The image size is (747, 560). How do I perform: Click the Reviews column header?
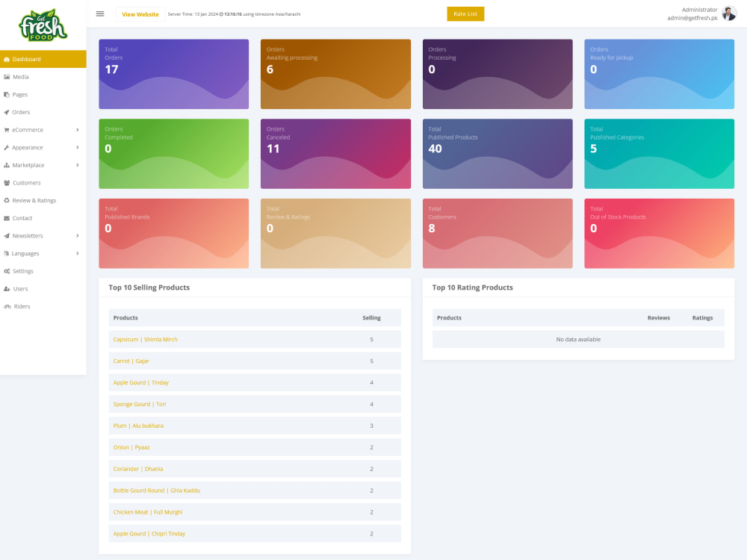tap(658, 317)
